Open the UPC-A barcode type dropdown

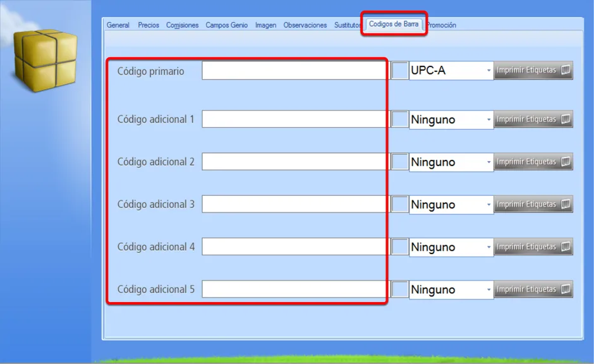[x=451, y=70]
